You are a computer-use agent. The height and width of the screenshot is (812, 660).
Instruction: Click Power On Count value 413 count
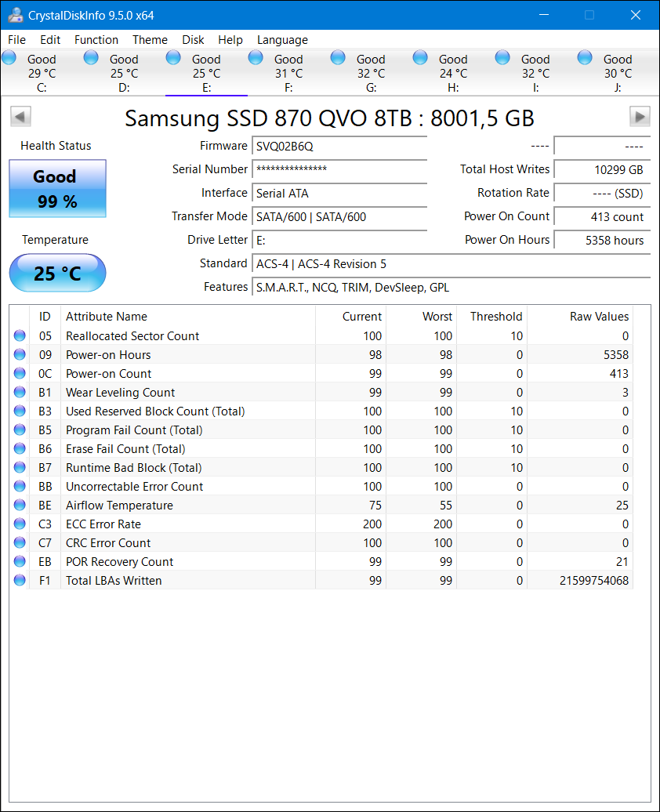(602, 216)
